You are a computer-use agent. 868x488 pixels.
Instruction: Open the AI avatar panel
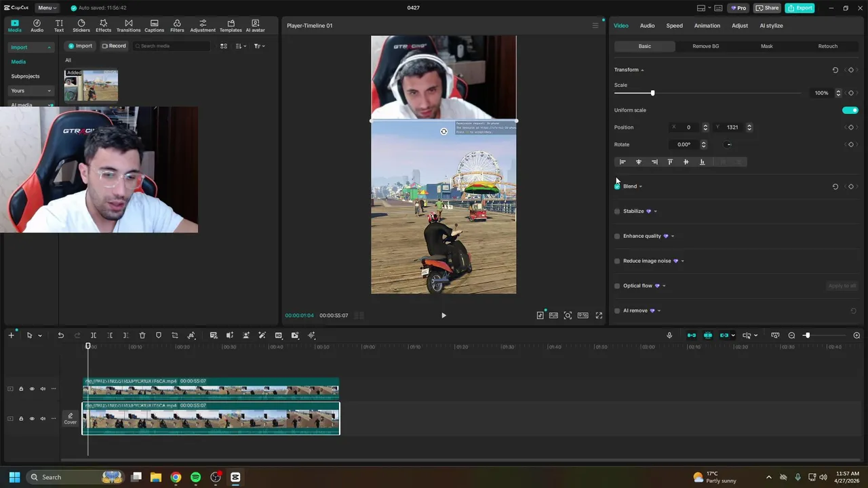256,26
